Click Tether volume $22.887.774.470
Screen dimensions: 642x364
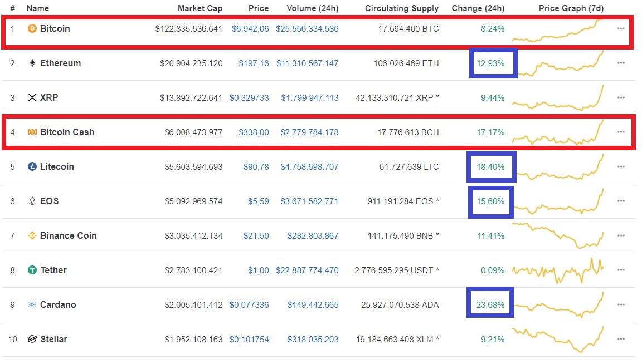(x=307, y=270)
